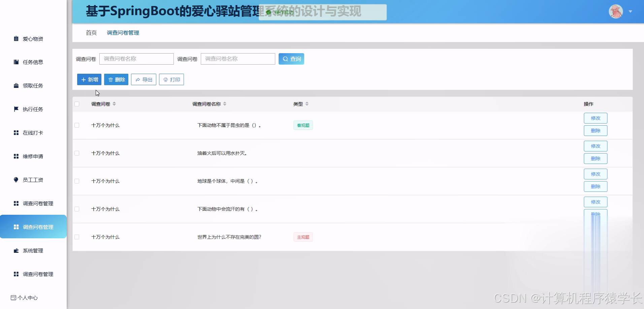The image size is (644, 309).
Task: Check the row checkbox for 油着火后可以用水扑灭
Action: pyautogui.click(x=77, y=153)
